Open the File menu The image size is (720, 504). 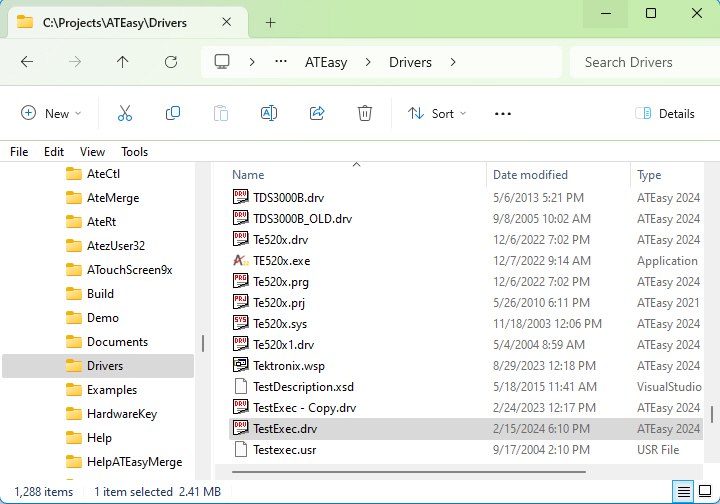(x=19, y=152)
